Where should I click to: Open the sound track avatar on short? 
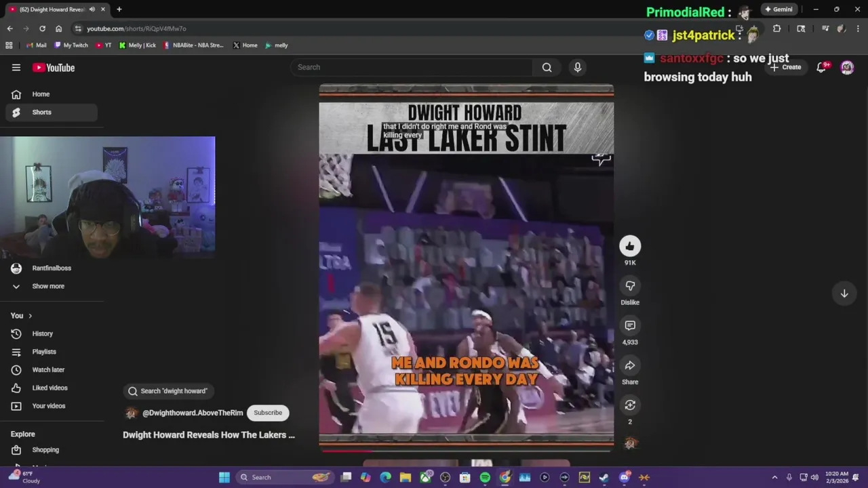(x=630, y=443)
